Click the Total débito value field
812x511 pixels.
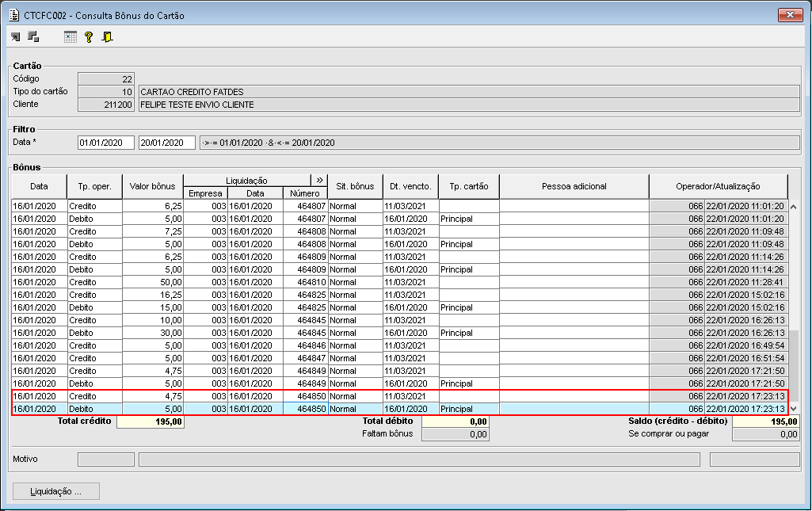coord(456,422)
